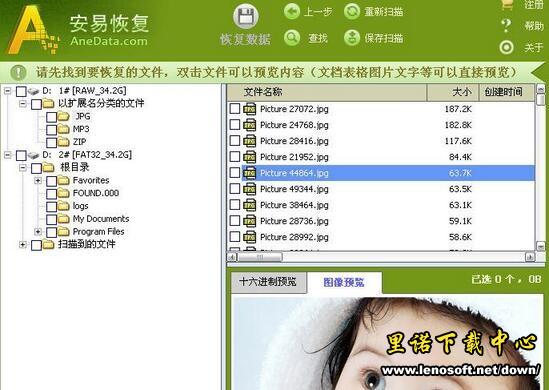Image resolution: width=549 pixels, height=390 pixels.
Task: Sort by the 文件名称 column header
Action: (327, 92)
